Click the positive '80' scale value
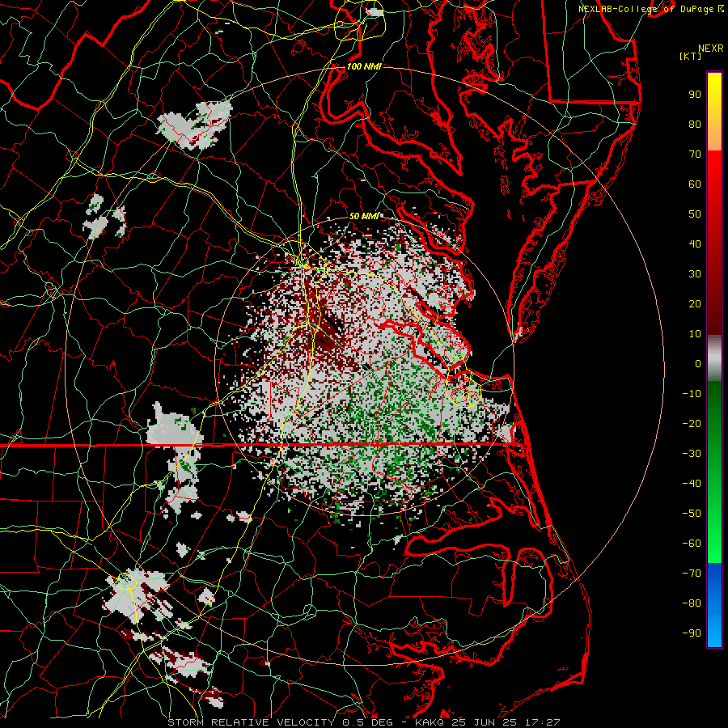 tap(695, 125)
